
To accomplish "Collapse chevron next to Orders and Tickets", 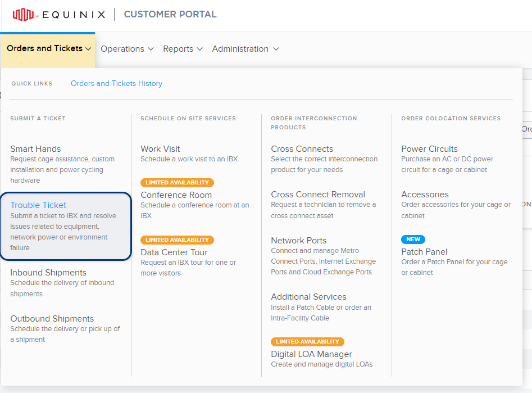I will coord(88,49).
